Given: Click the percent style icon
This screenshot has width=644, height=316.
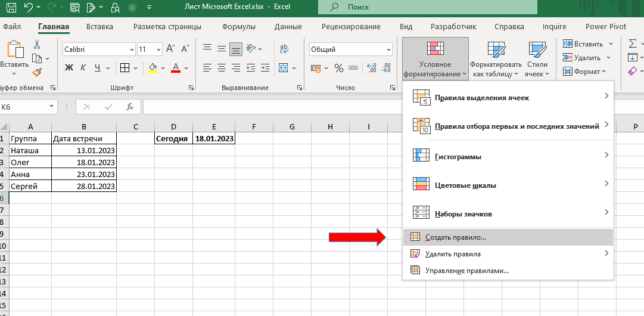Looking at the screenshot, I should [x=338, y=67].
